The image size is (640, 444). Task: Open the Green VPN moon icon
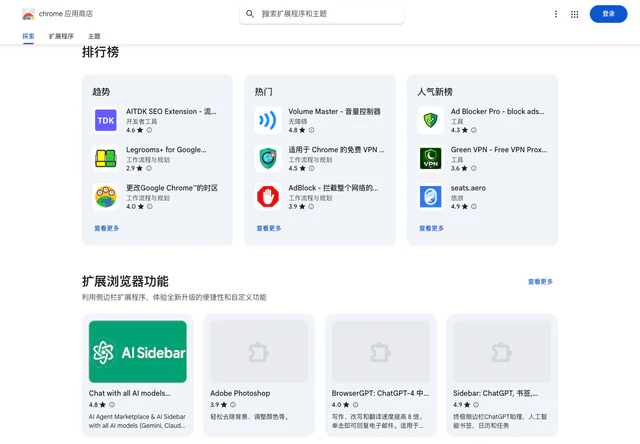(x=431, y=158)
